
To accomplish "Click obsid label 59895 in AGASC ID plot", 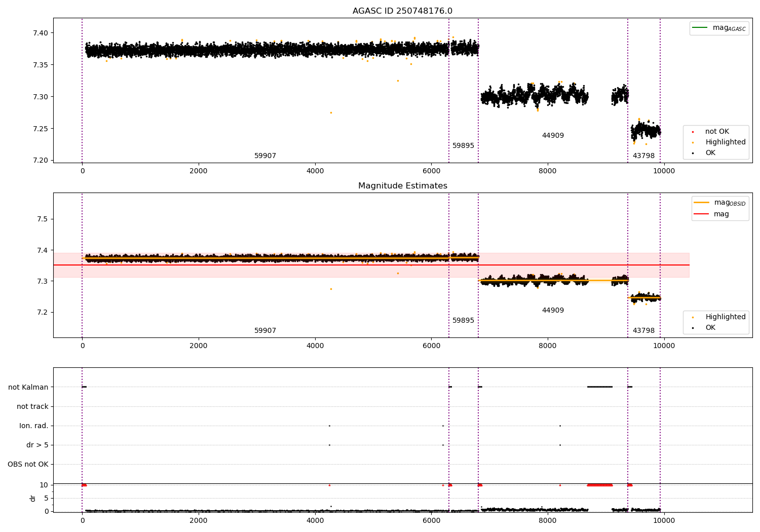I will [463, 145].
